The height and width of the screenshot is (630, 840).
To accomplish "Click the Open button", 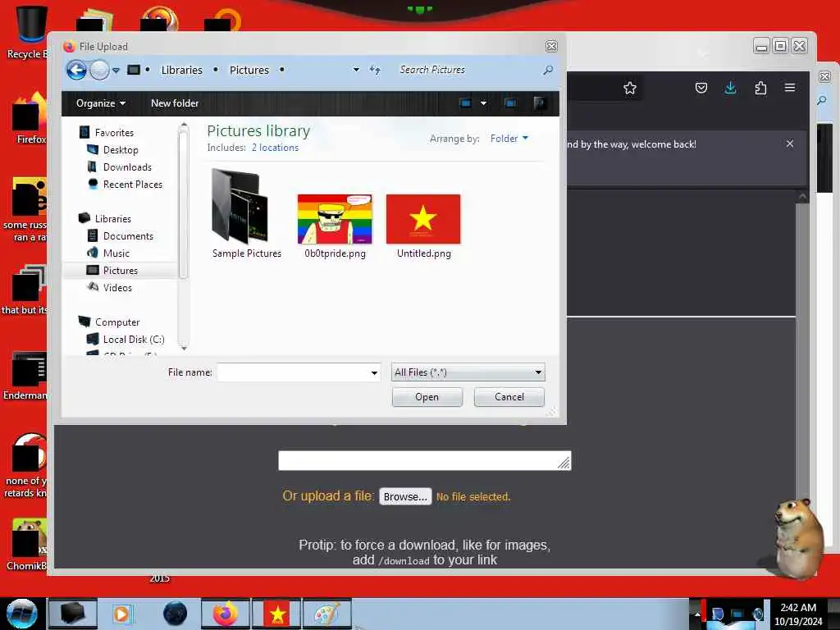I will pos(427,397).
